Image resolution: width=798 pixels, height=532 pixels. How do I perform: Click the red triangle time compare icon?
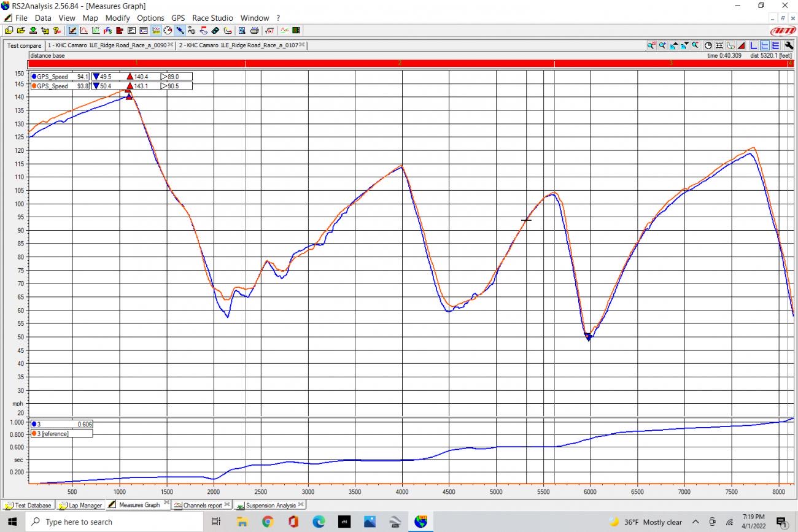click(x=742, y=45)
